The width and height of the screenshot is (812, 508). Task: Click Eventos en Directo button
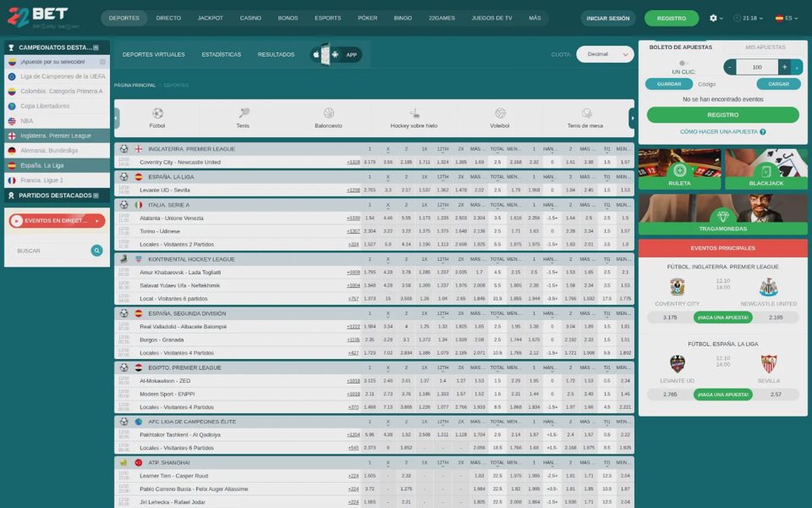tap(57, 221)
